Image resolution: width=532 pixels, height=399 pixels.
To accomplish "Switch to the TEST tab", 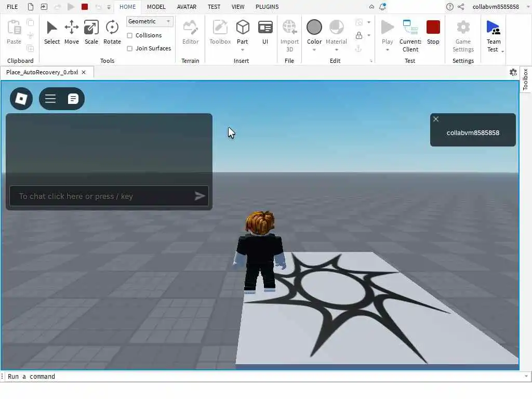I will coord(214,7).
